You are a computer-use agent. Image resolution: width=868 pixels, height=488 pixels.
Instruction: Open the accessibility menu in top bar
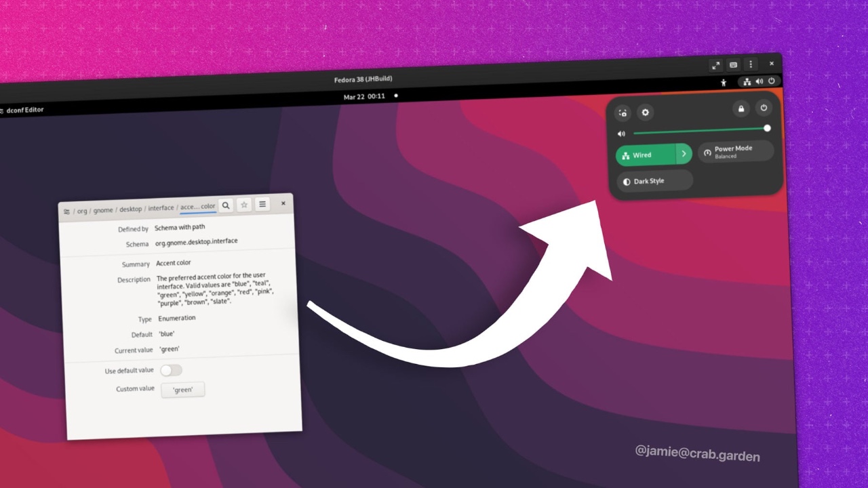[724, 83]
